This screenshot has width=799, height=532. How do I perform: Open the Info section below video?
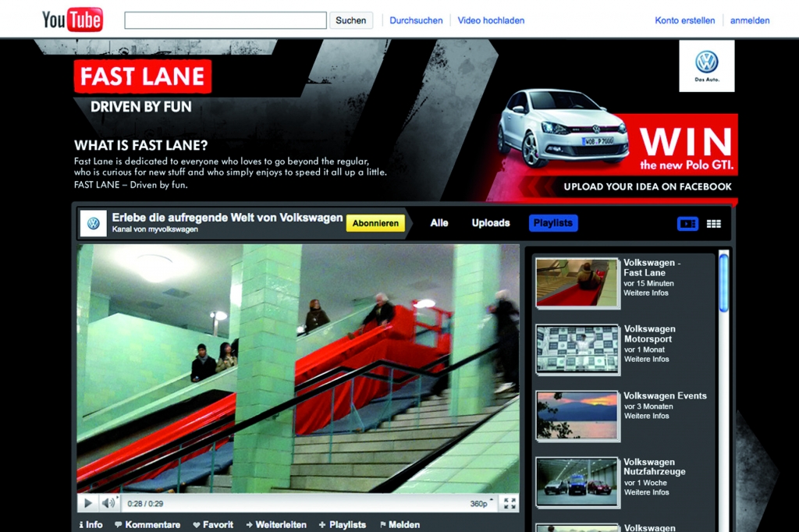pos(91,524)
